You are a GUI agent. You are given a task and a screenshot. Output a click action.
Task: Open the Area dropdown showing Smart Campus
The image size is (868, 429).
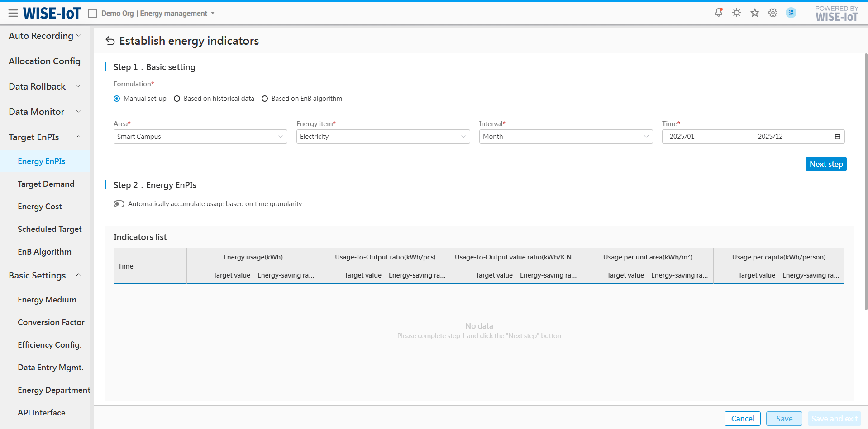pos(200,137)
